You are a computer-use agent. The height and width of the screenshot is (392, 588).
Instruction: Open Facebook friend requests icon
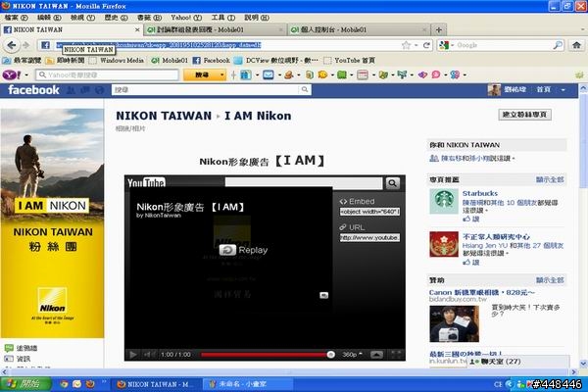click(71, 90)
